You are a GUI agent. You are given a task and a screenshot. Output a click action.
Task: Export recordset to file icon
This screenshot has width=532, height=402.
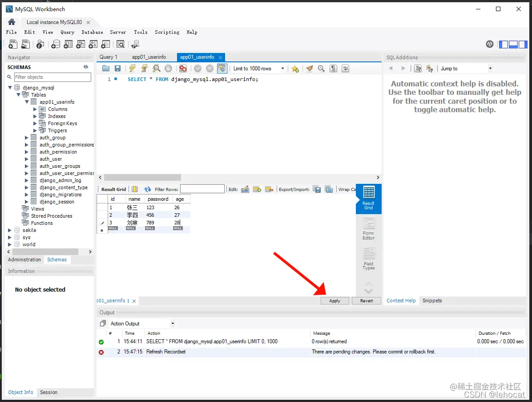[317, 190]
